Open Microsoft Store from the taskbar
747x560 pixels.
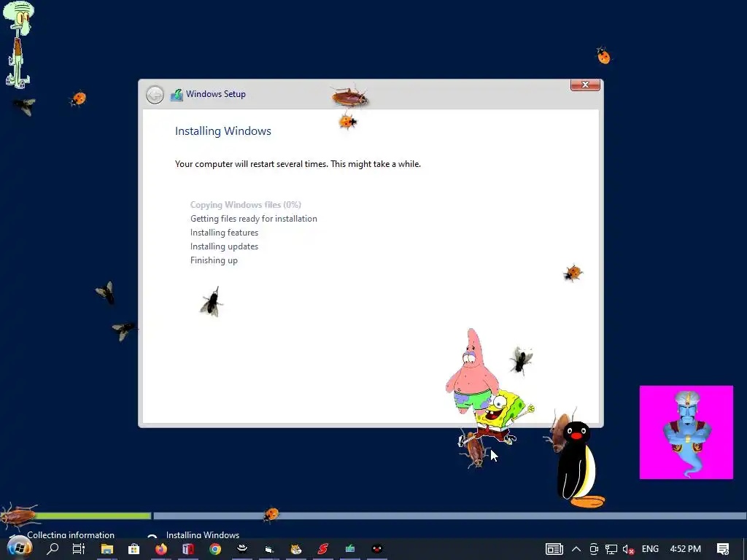[x=134, y=549]
